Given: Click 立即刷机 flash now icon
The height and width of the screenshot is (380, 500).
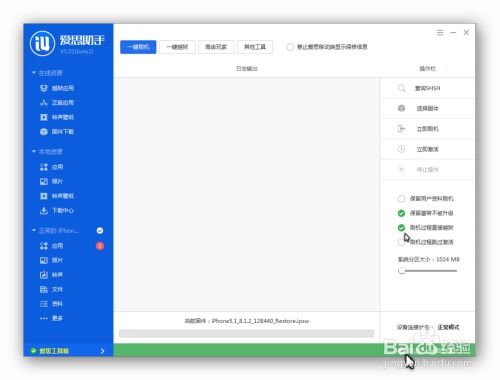Looking at the screenshot, I should coord(401,129).
